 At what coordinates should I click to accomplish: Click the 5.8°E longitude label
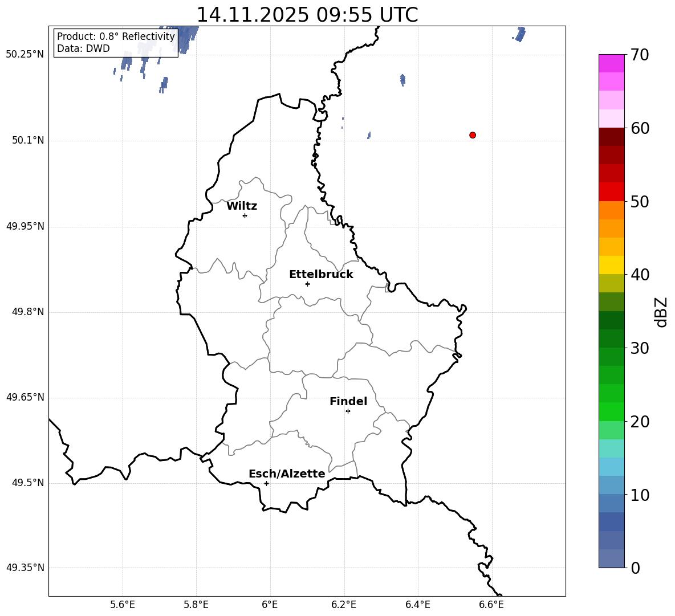click(x=196, y=605)
